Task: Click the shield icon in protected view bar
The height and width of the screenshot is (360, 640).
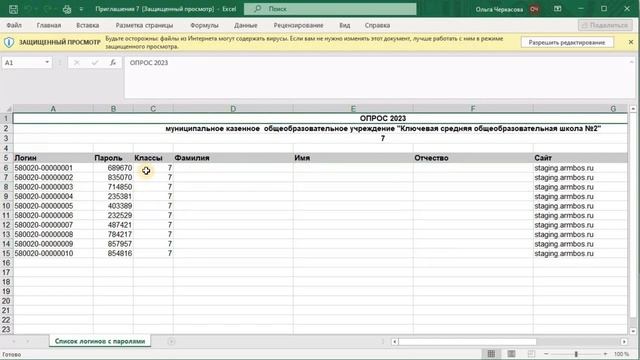Action: [9, 42]
